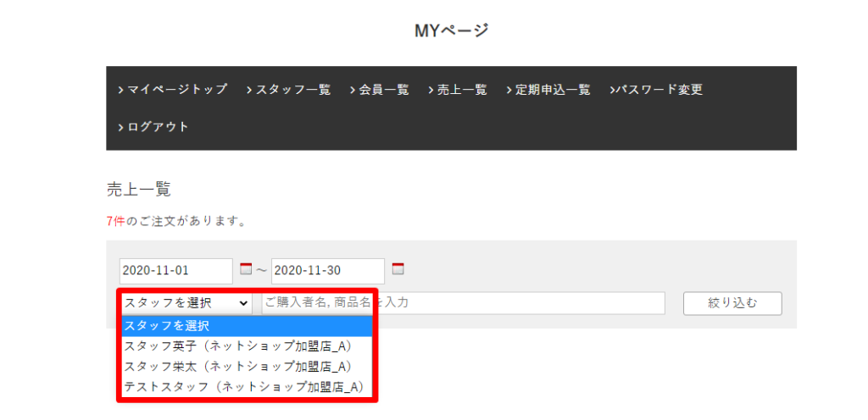This screenshot has width=868, height=420.
Task: Select テストスタッフ from staff dropdown
Action: 247,387
